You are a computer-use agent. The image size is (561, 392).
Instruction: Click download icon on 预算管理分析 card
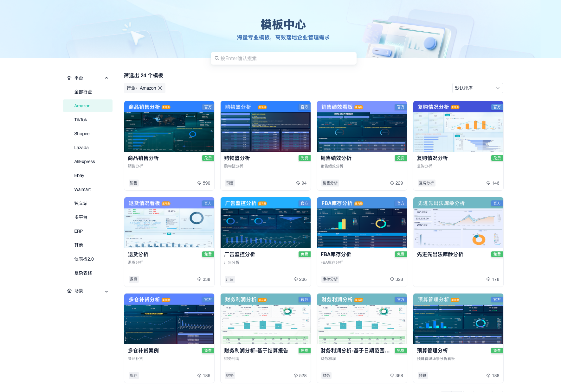pyautogui.click(x=488, y=376)
